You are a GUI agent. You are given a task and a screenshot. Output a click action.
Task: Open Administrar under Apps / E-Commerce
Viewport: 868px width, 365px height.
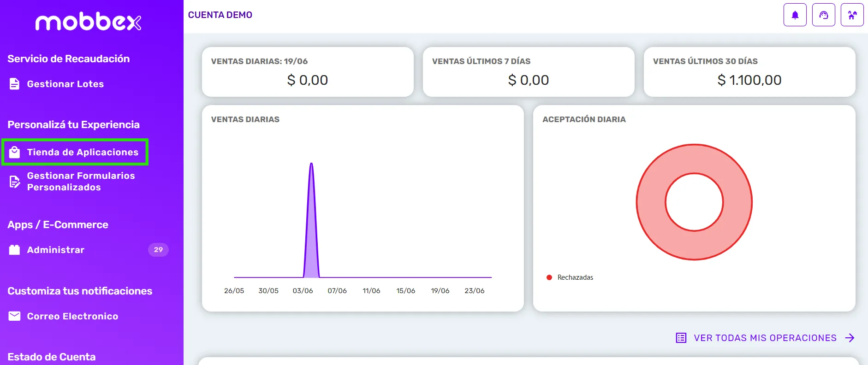pos(56,250)
